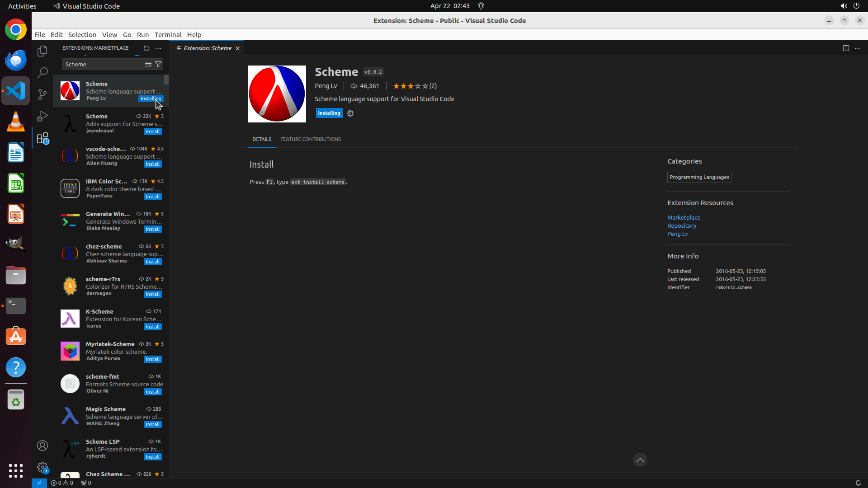Open the Terminal menu
The height and width of the screenshot is (488, 868).
click(168, 35)
